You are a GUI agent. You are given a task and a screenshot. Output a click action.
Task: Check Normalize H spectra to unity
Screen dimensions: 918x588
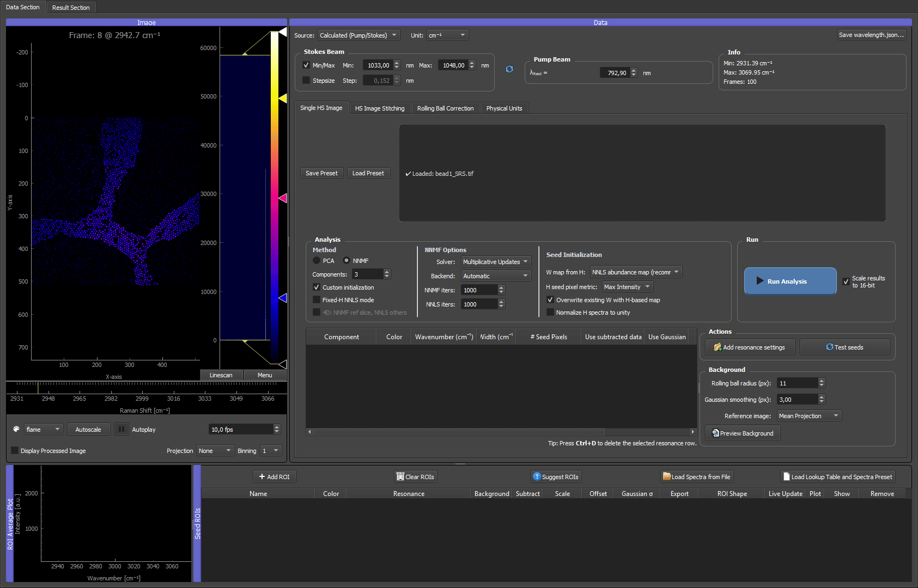550,313
